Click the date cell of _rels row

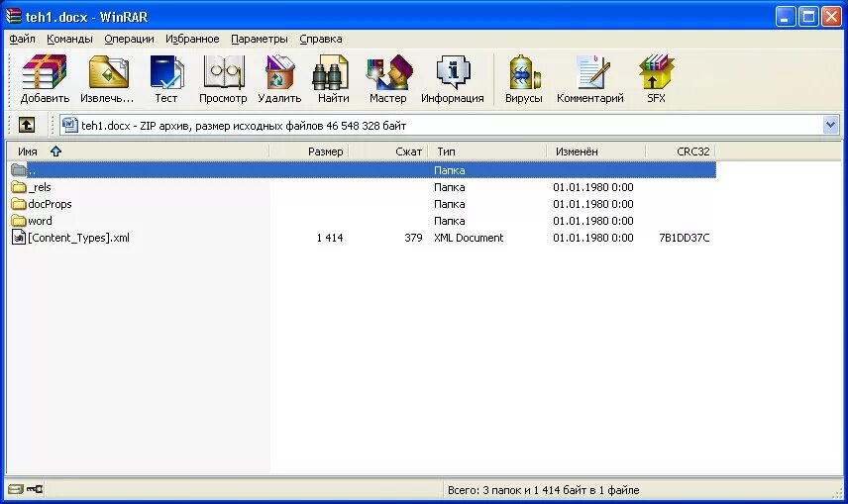[592, 187]
